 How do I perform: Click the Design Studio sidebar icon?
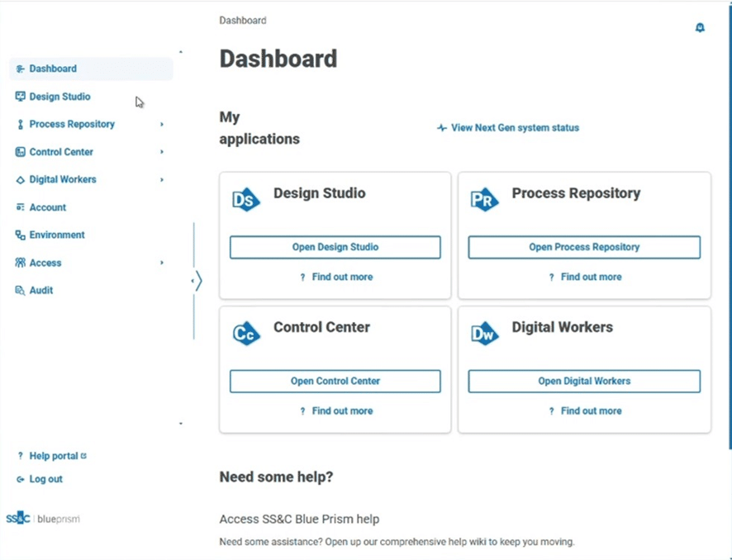(x=20, y=97)
